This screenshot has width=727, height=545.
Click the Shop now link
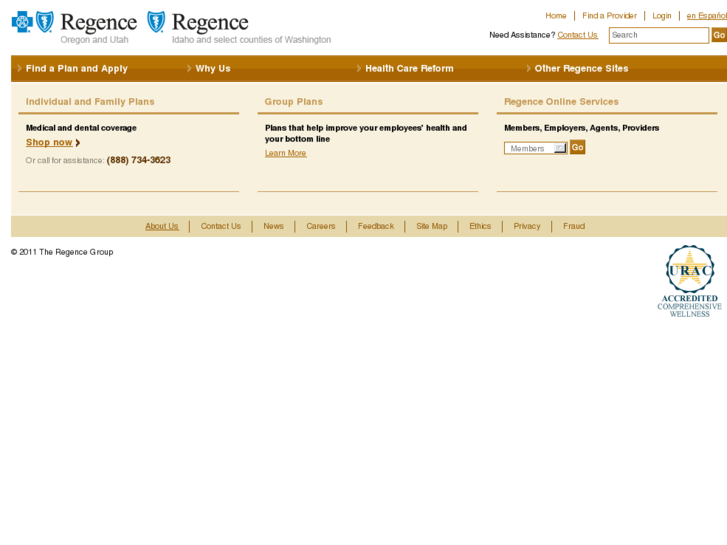point(49,142)
